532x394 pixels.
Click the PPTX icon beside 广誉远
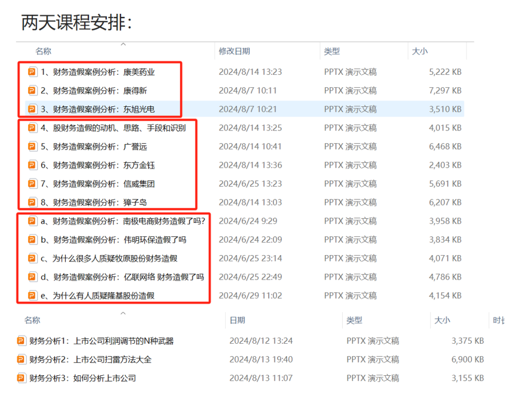pyautogui.click(x=32, y=147)
